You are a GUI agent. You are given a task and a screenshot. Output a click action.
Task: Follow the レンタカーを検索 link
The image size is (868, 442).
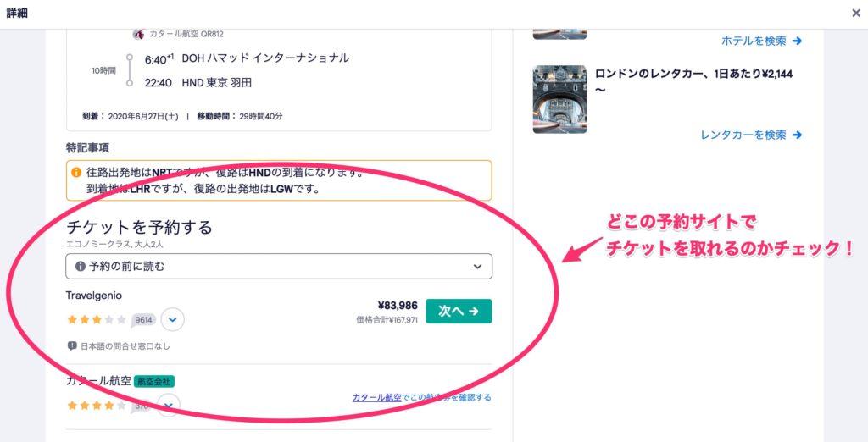743,135
